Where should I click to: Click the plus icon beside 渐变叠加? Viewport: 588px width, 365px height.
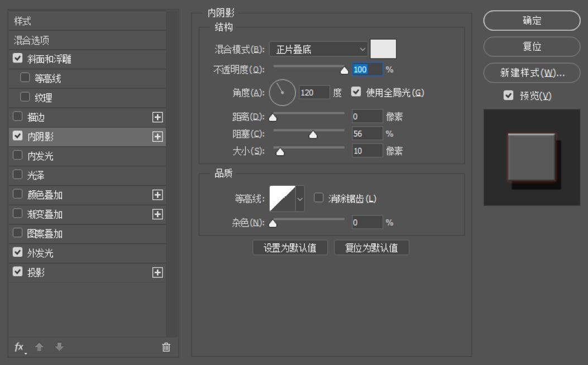pyautogui.click(x=157, y=214)
